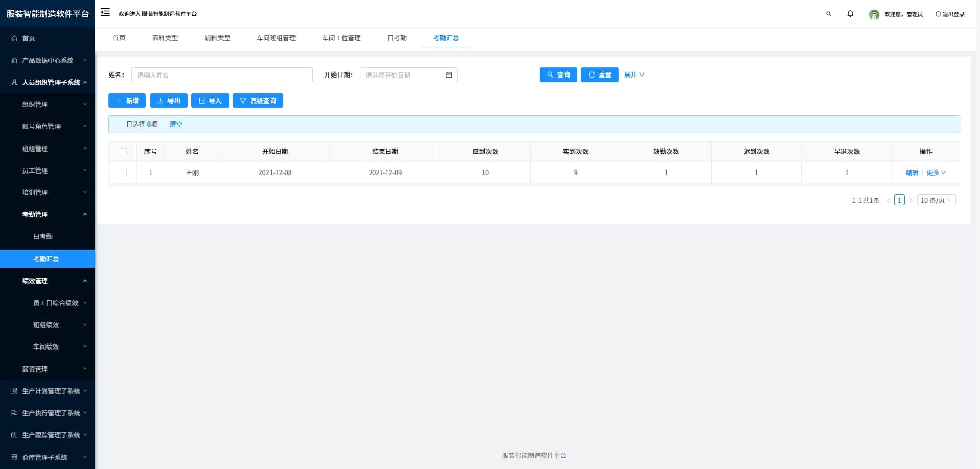Click the 新增 add button

pyautogui.click(x=127, y=101)
